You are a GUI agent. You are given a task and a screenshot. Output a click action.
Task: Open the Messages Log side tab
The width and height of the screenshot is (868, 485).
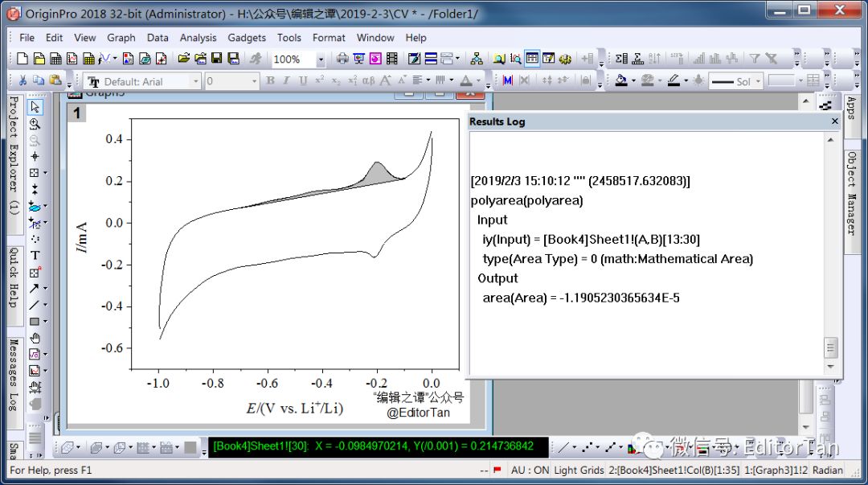click(x=14, y=382)
